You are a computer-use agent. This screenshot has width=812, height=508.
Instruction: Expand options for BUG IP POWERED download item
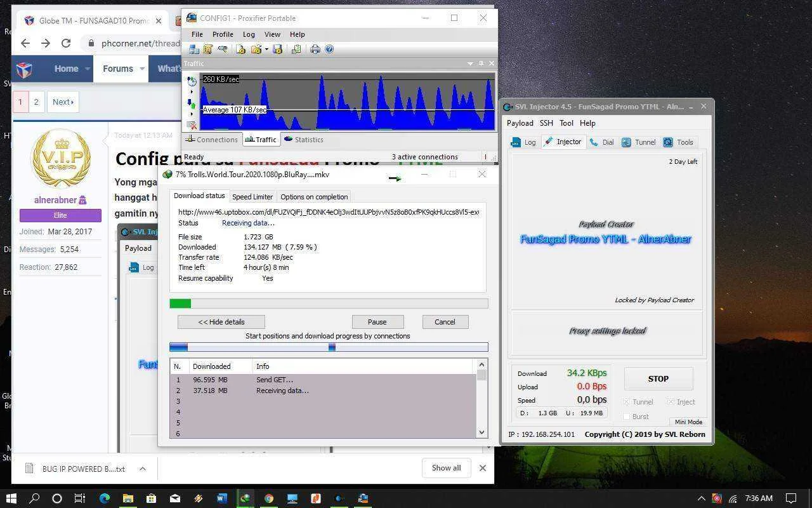pyautogui.click(x=143, y=469)
